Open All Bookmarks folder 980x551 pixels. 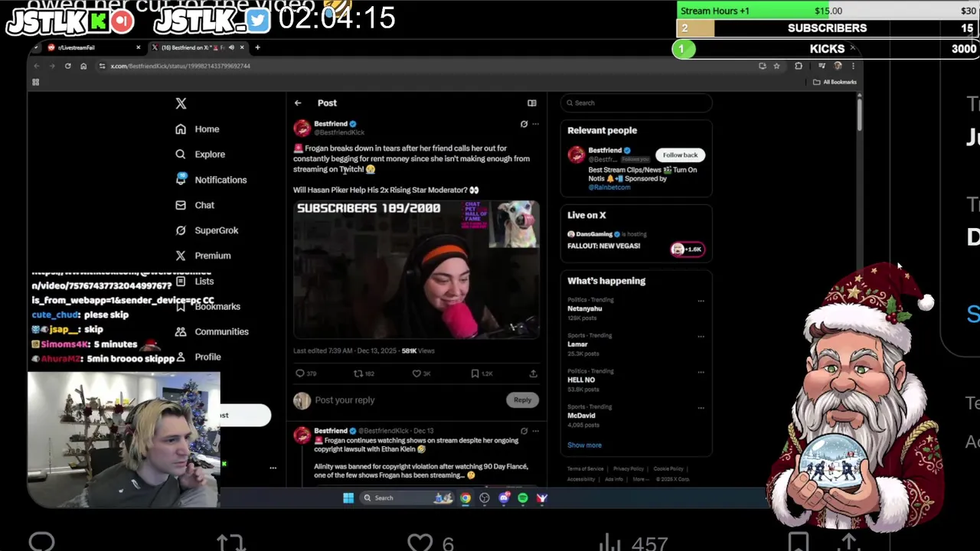tap(835, 82)
